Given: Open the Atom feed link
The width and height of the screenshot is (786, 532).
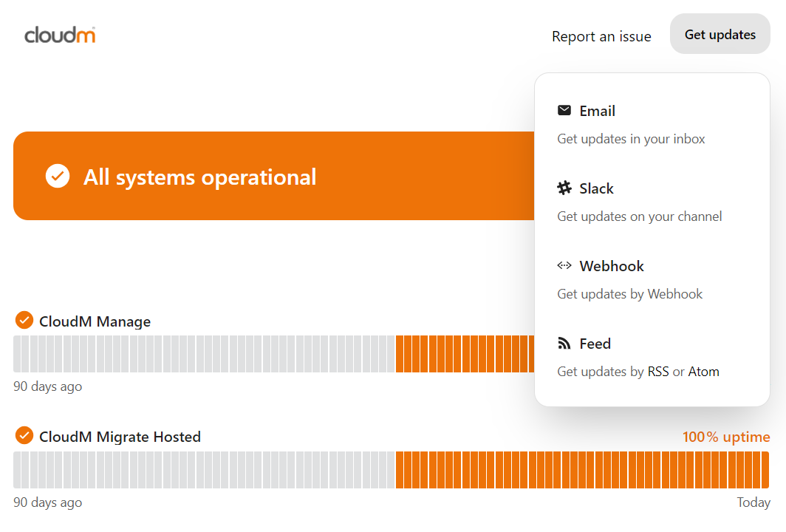Looking at the screenshot, I should [703, 372].
